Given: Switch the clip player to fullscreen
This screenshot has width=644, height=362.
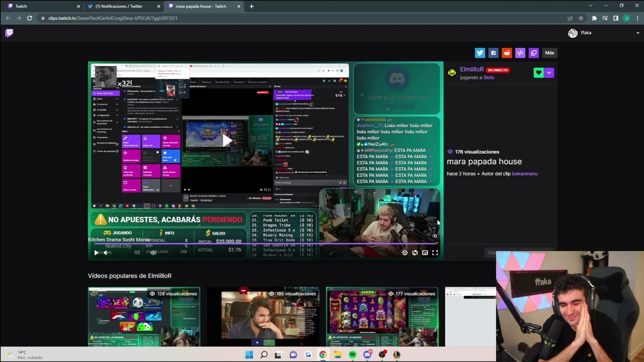Looking at the screenshot, I should (x=435, y=253).
